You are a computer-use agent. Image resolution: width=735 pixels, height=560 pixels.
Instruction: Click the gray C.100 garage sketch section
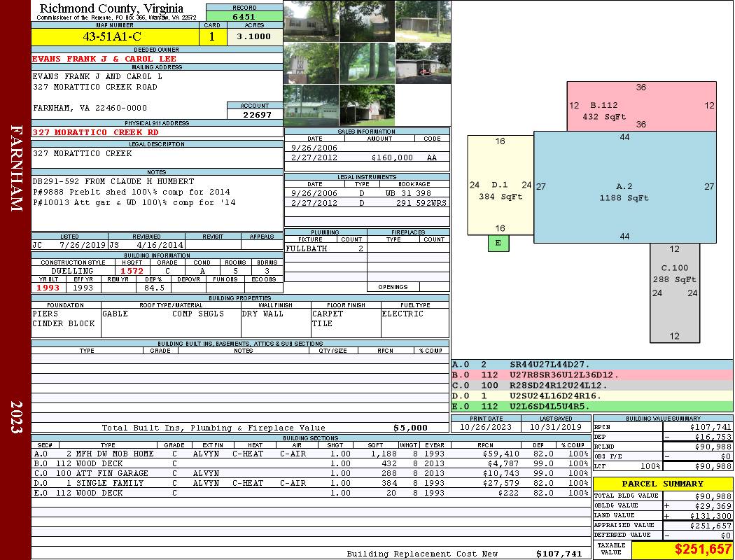click(x=674, y=293)
